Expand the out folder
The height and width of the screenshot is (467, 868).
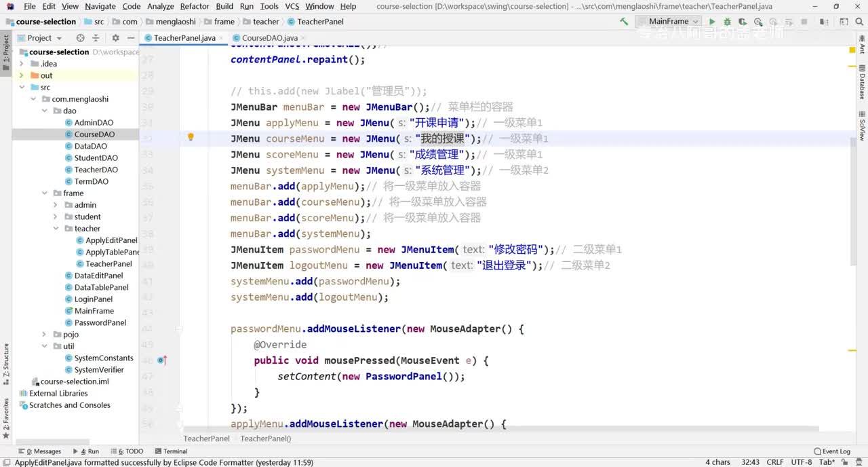pos(22,75)
